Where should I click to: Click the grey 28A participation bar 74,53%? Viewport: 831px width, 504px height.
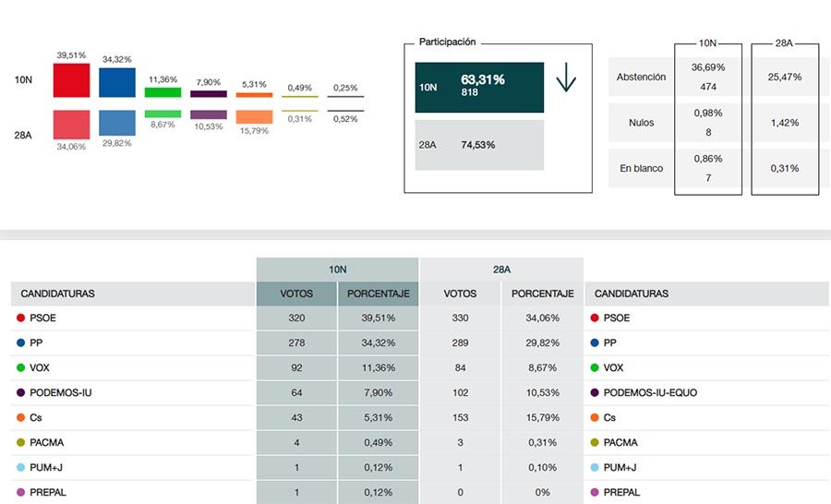click(x=479, y=145)
